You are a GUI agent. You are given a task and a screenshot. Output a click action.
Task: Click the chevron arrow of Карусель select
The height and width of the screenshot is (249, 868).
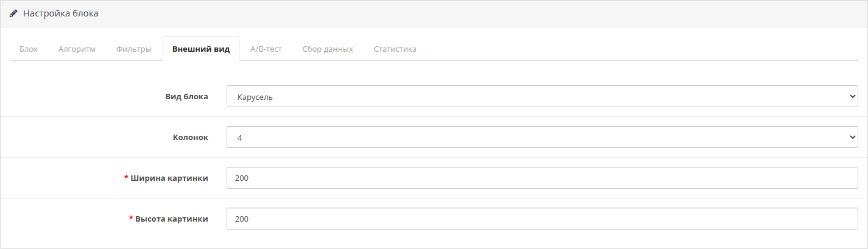coord(852,96)
